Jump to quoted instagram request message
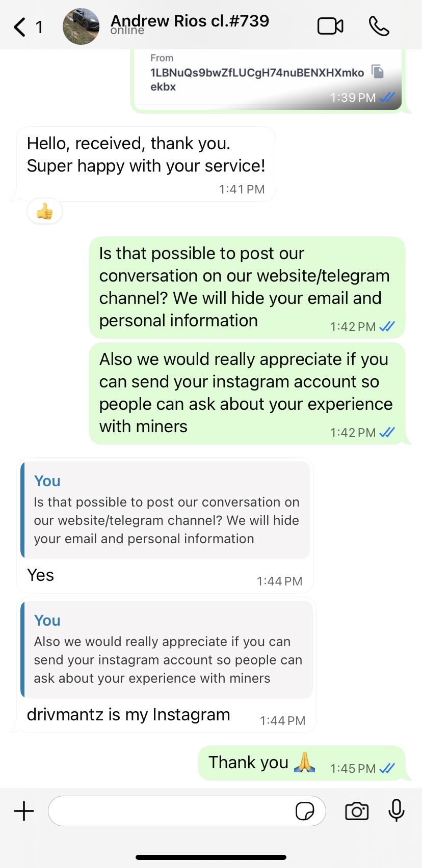Image resolution: width=422 pixels, height=868 pixels. (167, 650)
